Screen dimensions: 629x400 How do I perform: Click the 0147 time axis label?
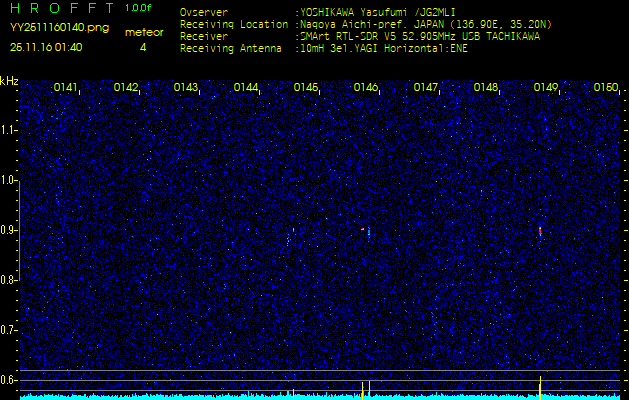pyautogui.click(x=426, y=87)
